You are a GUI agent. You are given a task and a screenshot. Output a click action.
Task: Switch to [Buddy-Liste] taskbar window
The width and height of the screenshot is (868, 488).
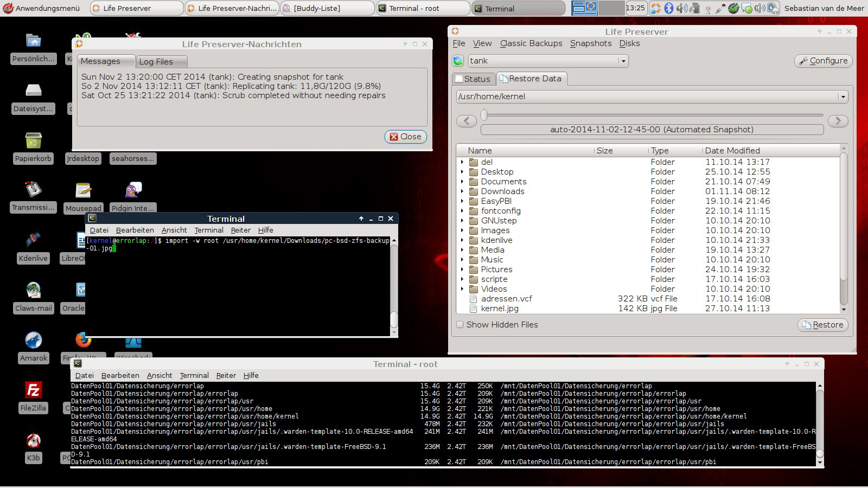click(x=328, y=8)
